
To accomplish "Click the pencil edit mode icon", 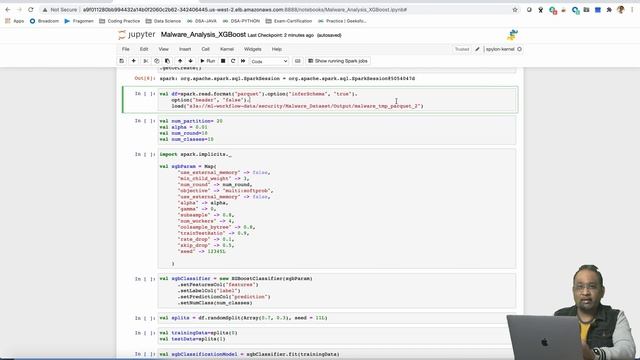I will pyautogui.click(x=478, y=49).
